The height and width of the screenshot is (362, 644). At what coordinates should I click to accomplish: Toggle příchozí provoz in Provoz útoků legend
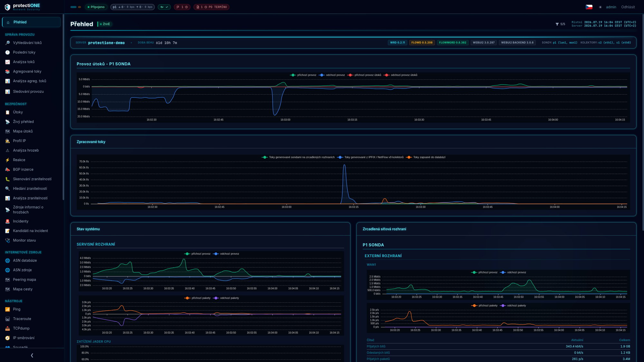(303, 75)
